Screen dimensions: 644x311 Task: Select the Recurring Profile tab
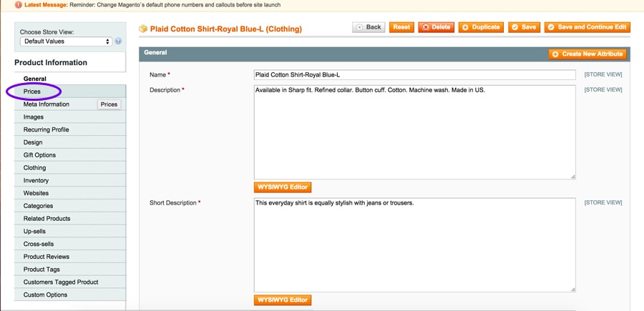[x=70, y=129]
